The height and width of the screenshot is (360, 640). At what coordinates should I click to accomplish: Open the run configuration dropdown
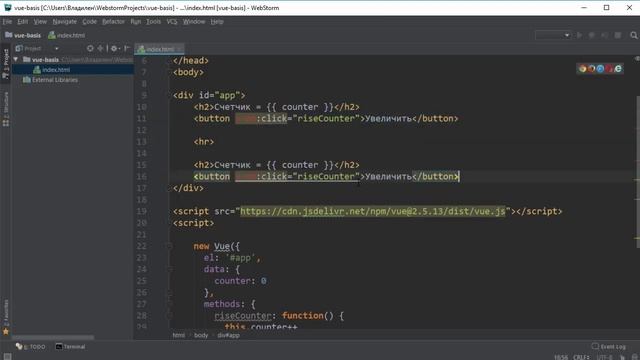coord(553,36)
